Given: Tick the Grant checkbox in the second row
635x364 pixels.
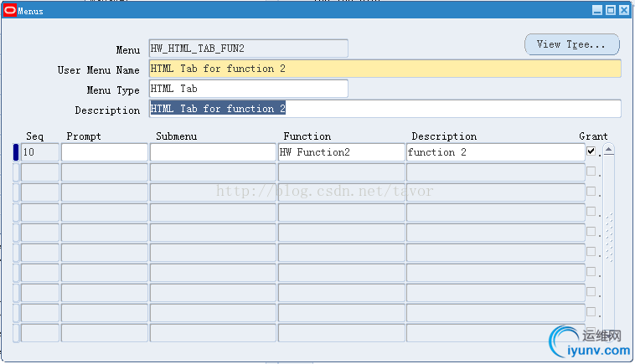Looking at the screenshot, I should click(x=591, y=172).
